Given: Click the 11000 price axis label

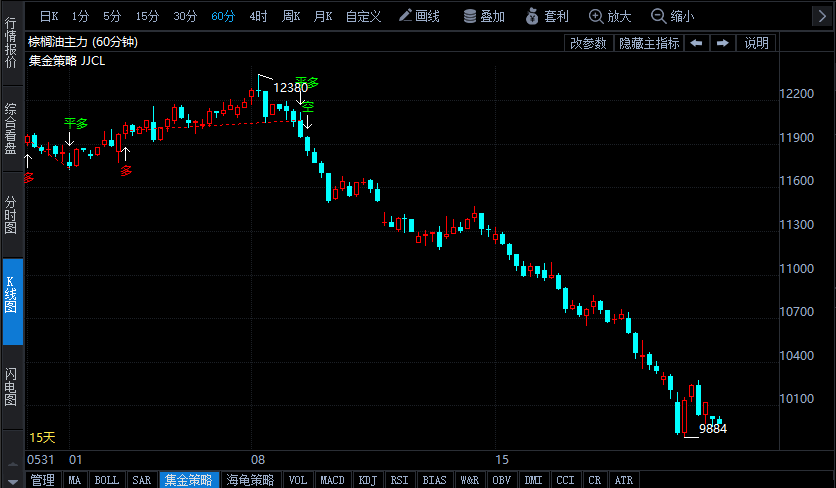Looking at the screenshot, I should [x=797, y=269].
